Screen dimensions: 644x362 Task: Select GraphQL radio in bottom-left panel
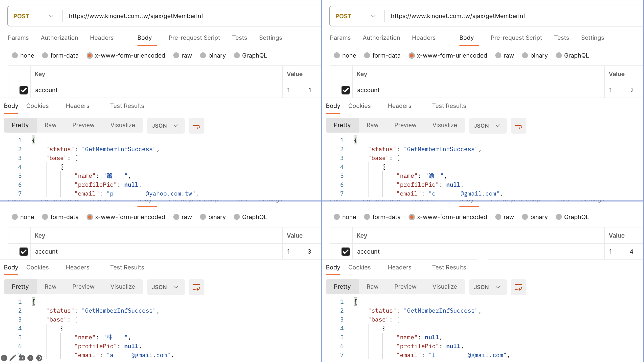[x=237, y=217]
